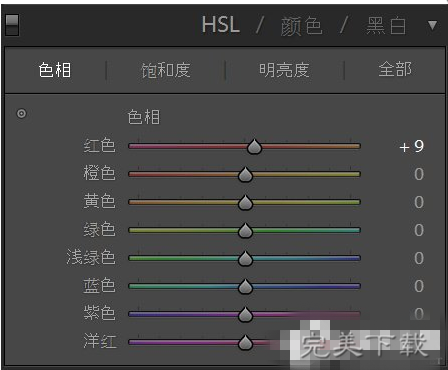Click the 浅绿色 hue slider handle
The image size is (448, 370).
coord(245,259)
